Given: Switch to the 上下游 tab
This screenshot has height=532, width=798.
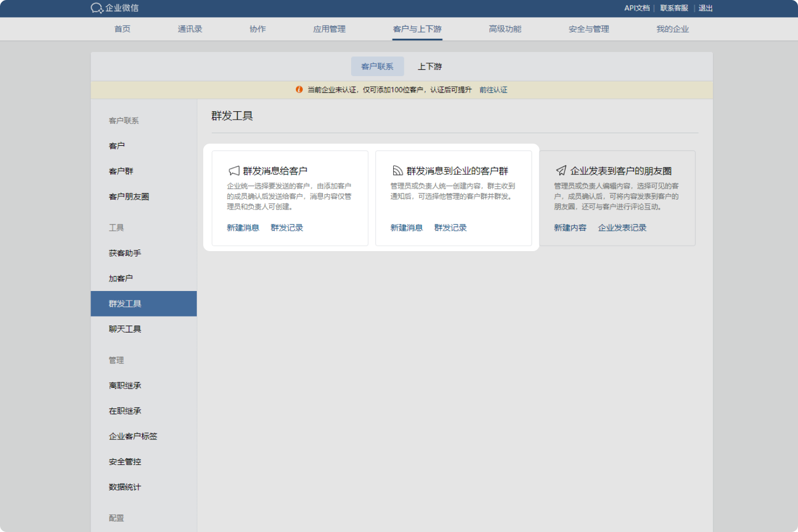Looking at the screenshot, I should click(430, 66).
